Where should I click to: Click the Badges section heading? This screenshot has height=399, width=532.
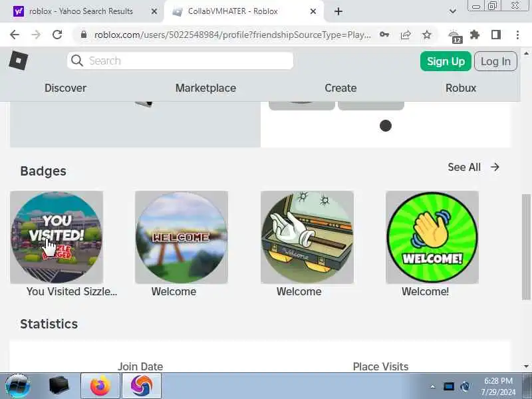pyautogui.click(x=43, y=171)
